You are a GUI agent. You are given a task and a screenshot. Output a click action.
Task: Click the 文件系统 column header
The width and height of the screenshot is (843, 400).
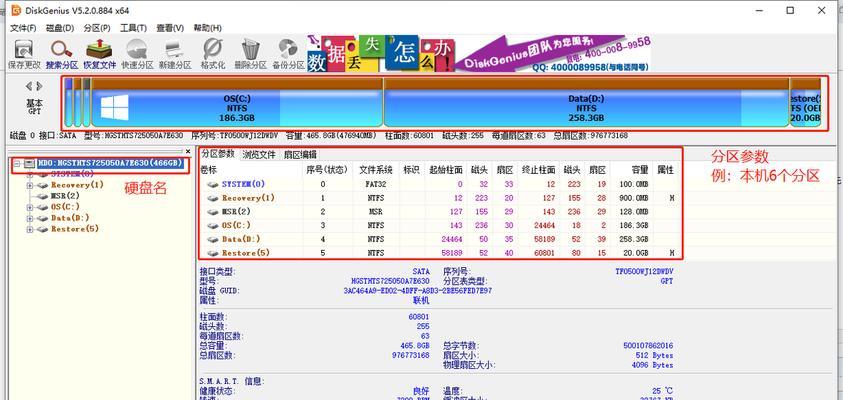pos(376,170)
